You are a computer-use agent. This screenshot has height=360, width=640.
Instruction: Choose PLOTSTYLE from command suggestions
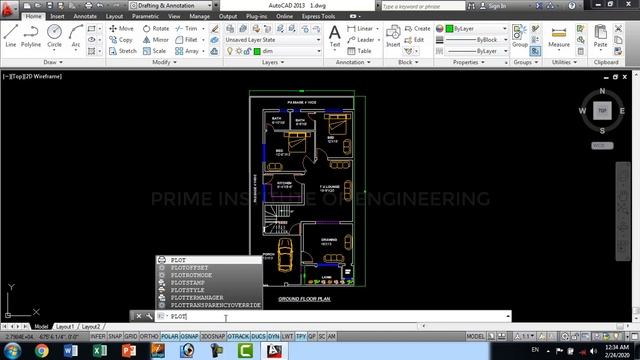pyautogui.click(x=209, y=290)
